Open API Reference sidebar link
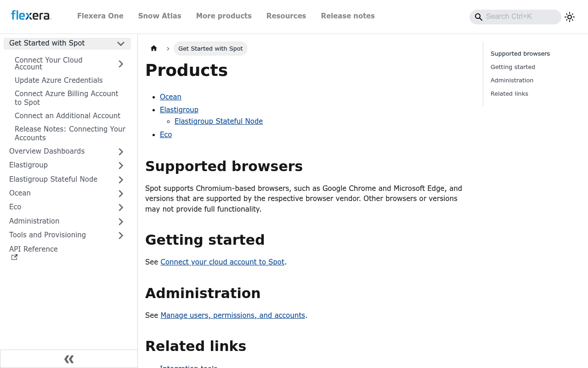This screenshot has width=588, height=368. 34,249
